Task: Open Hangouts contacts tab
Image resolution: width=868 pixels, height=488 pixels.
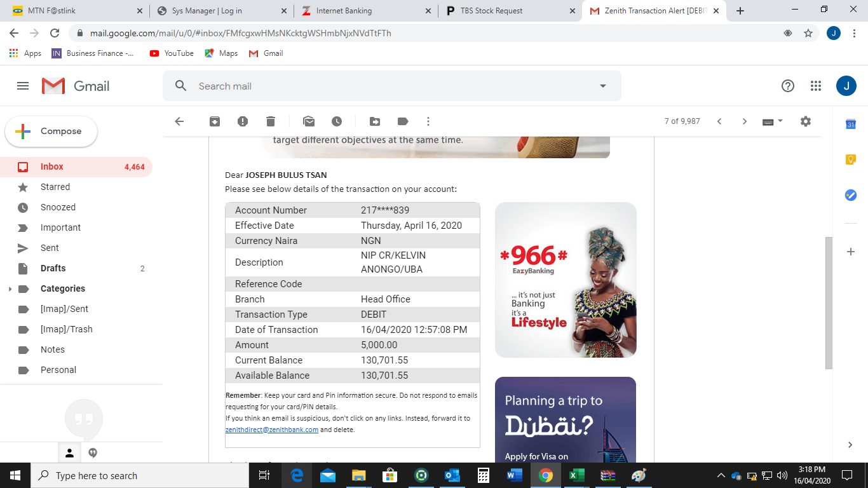Action: click(x=70, y=453)
